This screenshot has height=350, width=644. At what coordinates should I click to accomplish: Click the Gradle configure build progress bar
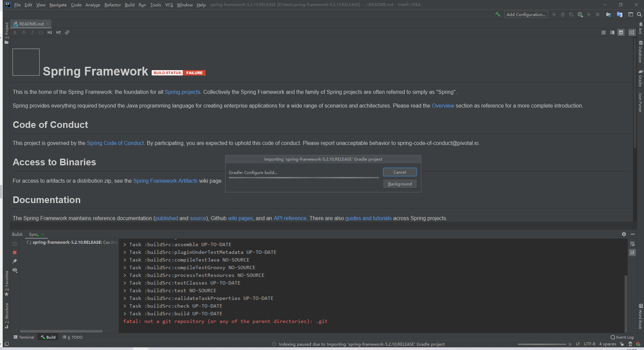pyautogui.click(x=304, y=178)
